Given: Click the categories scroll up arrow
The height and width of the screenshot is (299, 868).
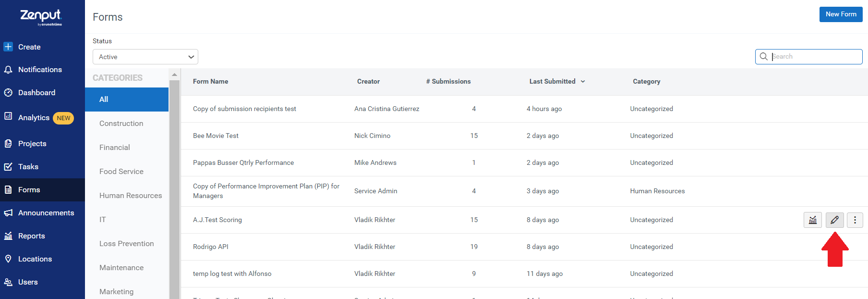Looking at the screenshot, I should [x=174, y=75].
